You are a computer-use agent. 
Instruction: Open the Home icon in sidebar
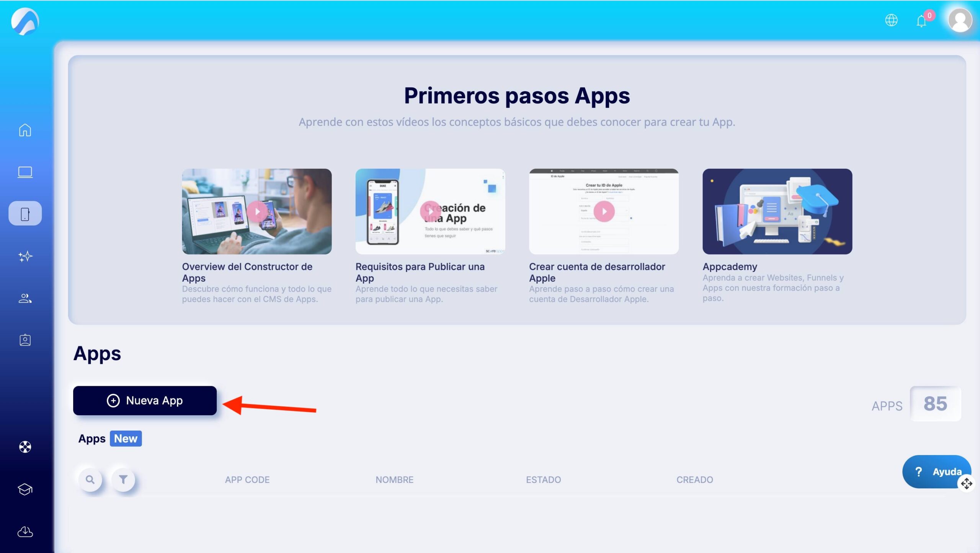[25, 130]
